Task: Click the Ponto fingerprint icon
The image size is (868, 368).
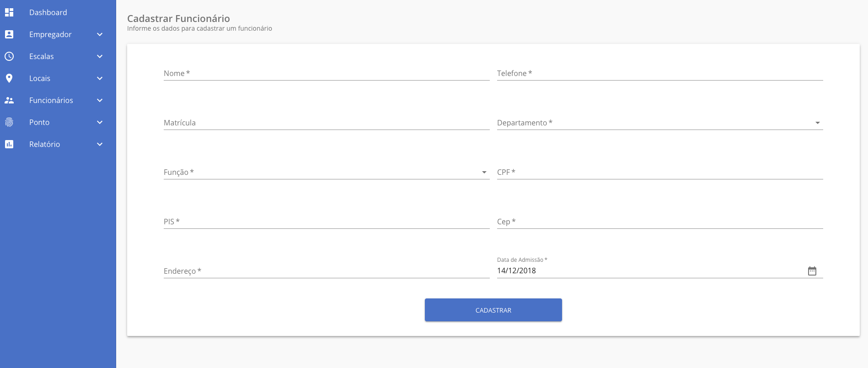Action: [x=9, y=122]
